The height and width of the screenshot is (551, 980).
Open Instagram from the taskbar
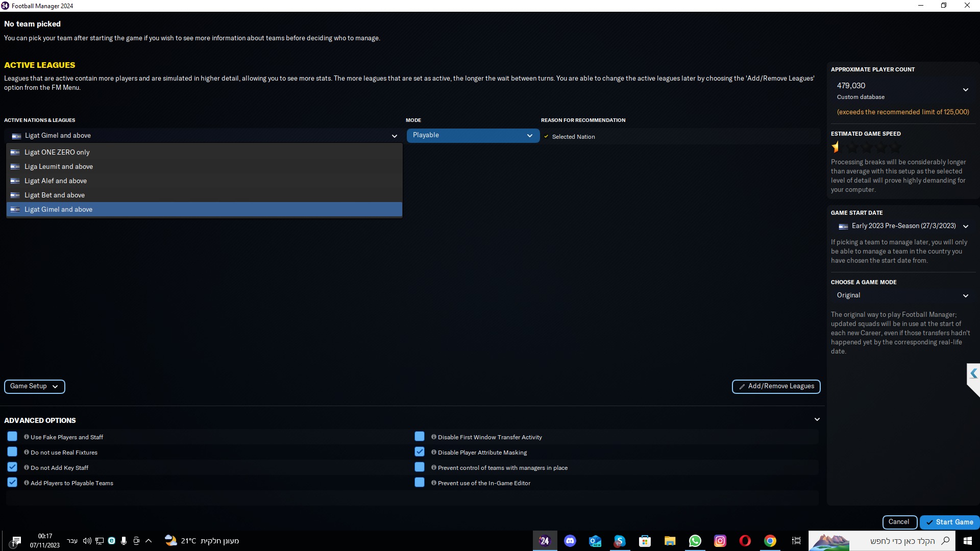[x=720, y=541]
